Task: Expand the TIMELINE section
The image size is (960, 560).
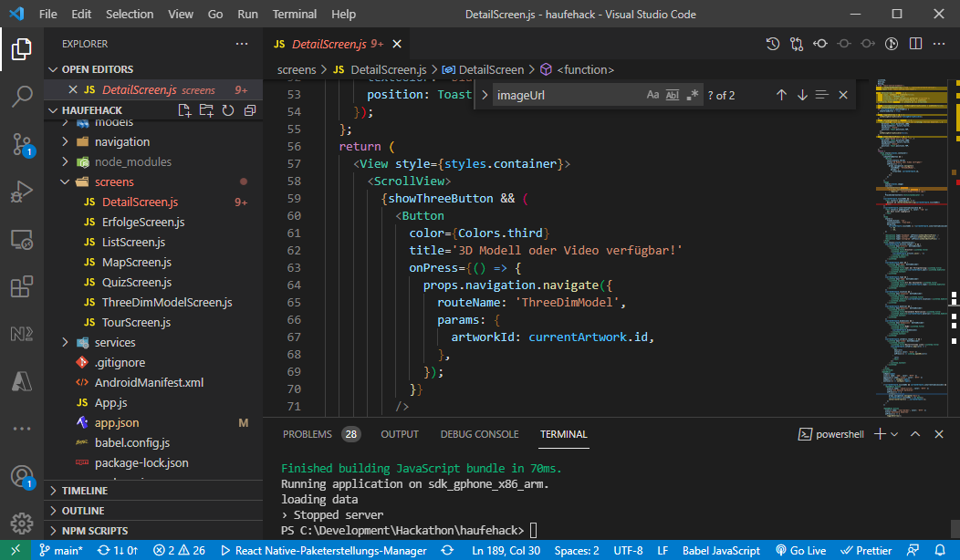Action: 84,491
